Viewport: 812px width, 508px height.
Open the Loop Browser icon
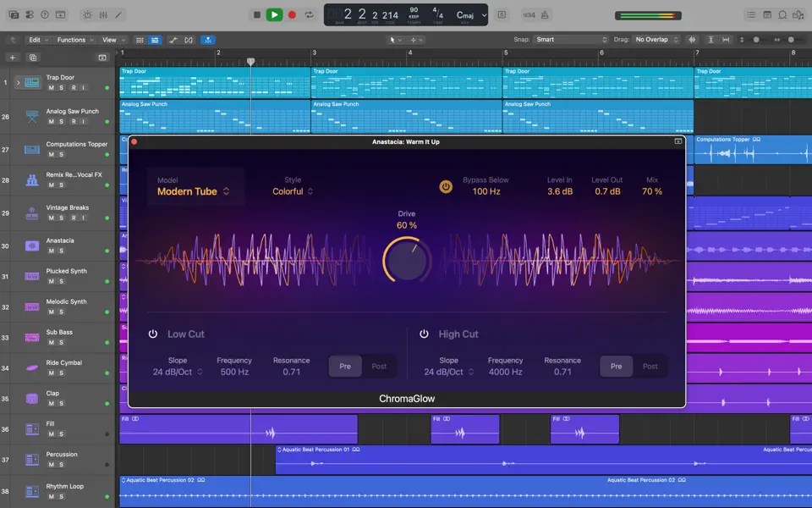[782, 14]
